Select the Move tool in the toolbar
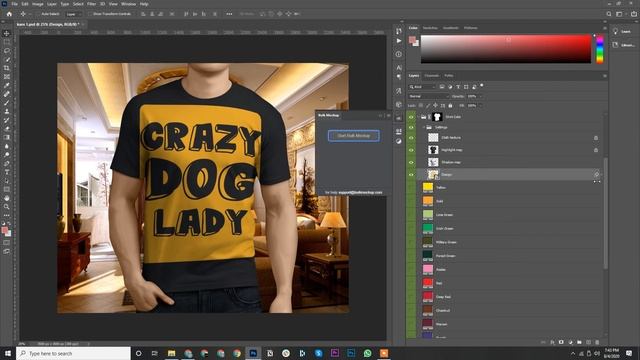This screenshot has height=360, width=640. click(7, 33)
